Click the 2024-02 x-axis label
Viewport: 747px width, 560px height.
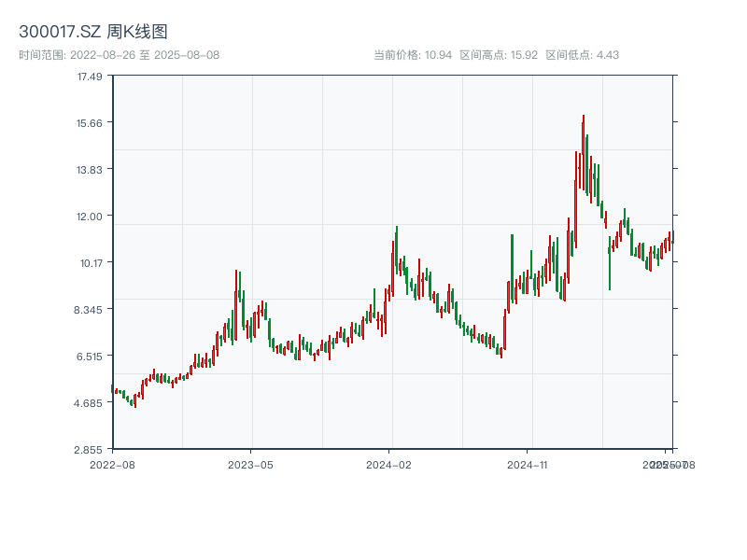[388, 465]
